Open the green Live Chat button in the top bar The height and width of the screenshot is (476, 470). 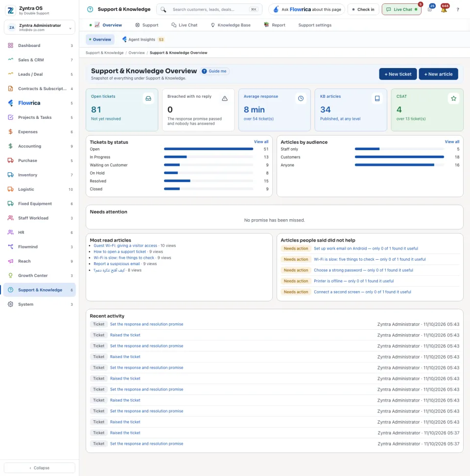pos(401,9)
